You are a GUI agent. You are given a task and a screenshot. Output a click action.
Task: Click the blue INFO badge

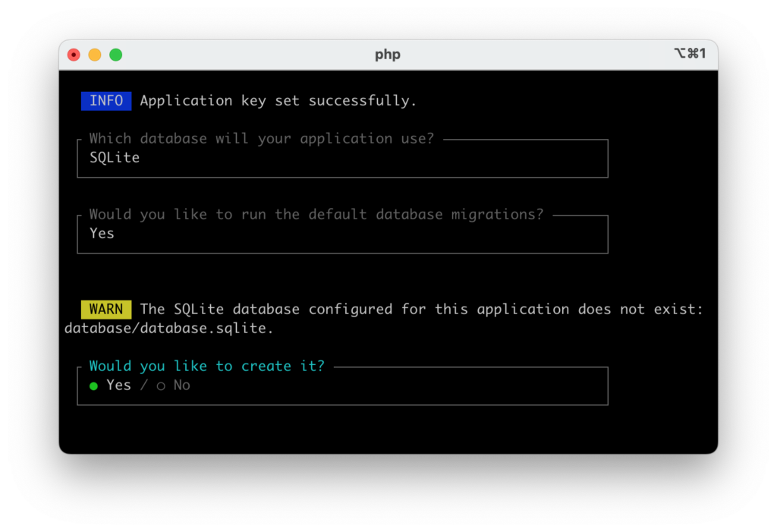click(106, 101)
